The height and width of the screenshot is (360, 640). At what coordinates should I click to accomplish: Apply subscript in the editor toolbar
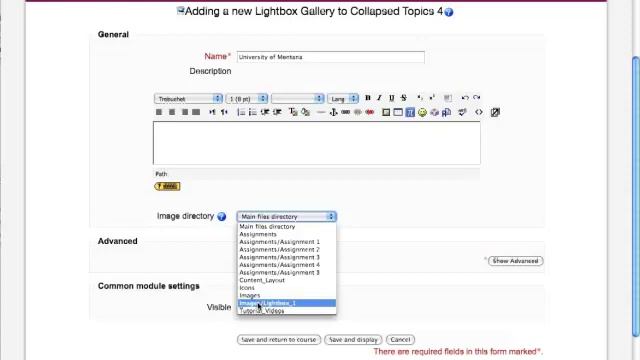(x=420, y=98)
